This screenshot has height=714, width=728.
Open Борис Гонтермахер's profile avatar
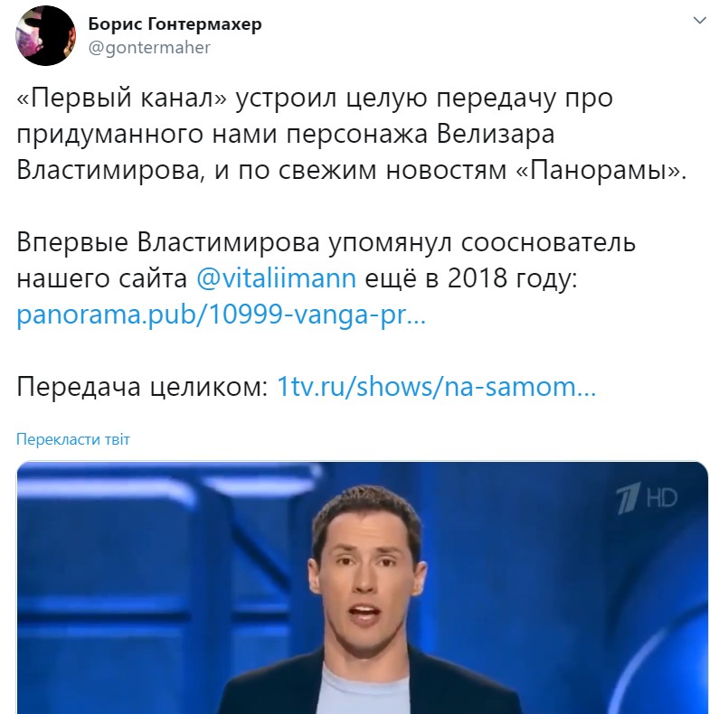[45, 36]
